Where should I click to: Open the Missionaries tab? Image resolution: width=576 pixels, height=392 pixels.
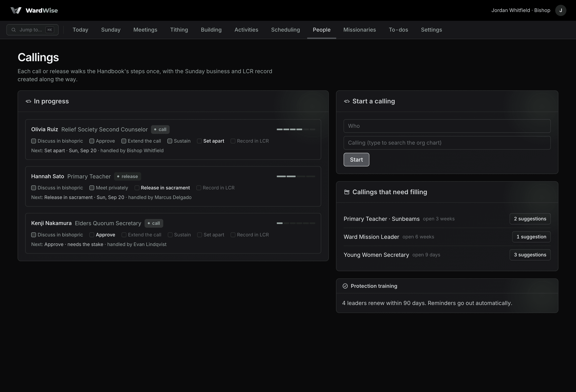coord(360,30)
